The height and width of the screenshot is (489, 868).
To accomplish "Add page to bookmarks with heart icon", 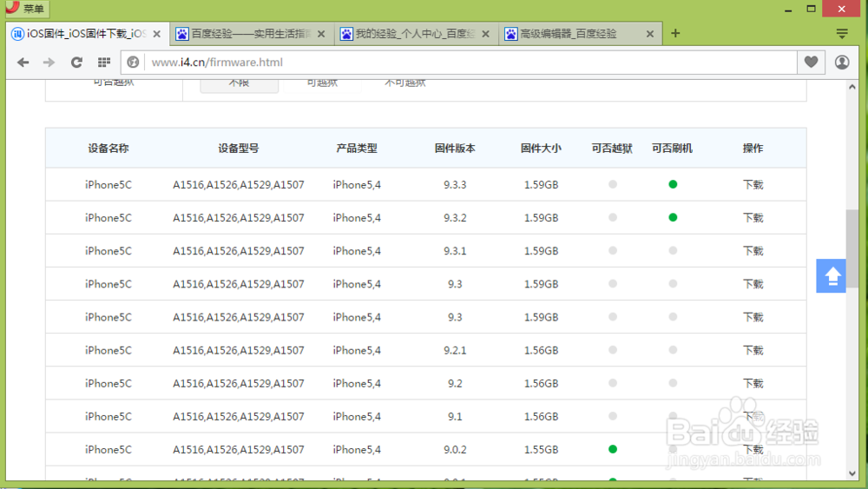I will tap(811, 62).
